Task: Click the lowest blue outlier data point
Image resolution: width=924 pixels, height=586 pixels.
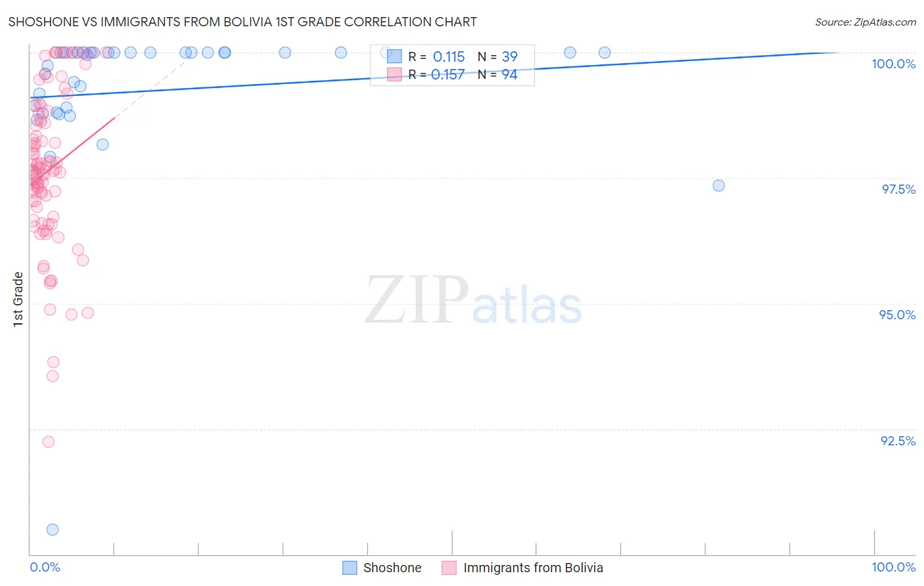Action: coord(53,530)
